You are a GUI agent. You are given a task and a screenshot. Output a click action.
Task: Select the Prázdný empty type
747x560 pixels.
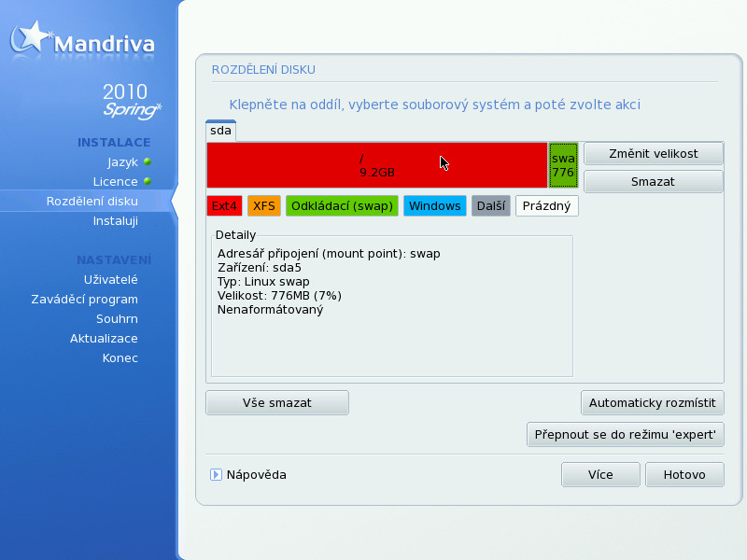547,205
